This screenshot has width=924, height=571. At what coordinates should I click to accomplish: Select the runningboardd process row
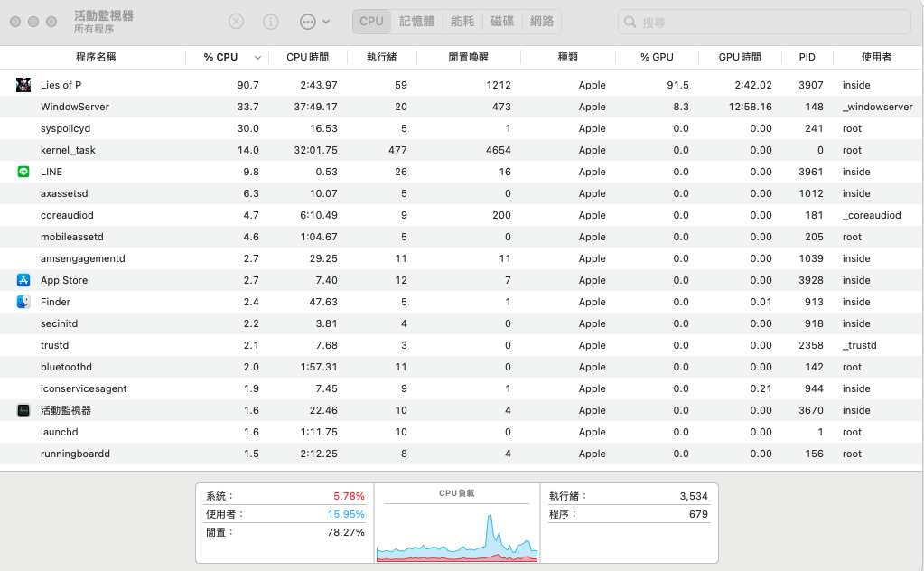tap(461, 454)
